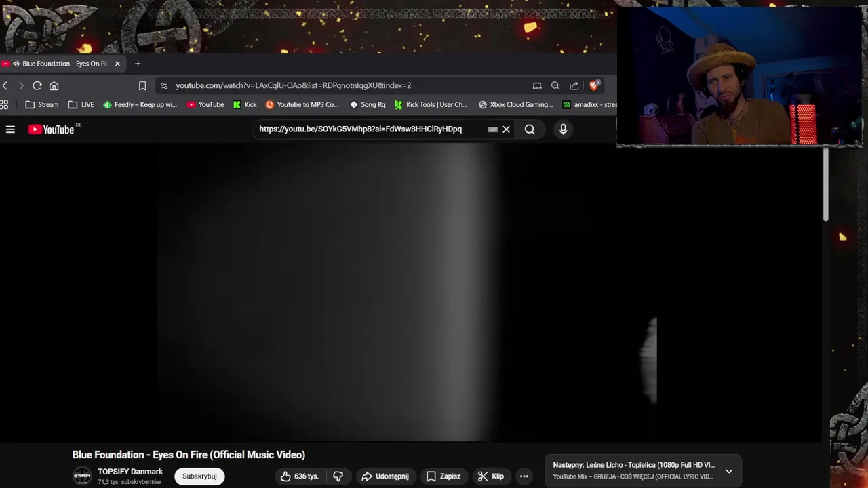Dislike the video with thumbs down
Image resolution: width=868 pixels, height=488 pixels.
(x=338, y=476)
